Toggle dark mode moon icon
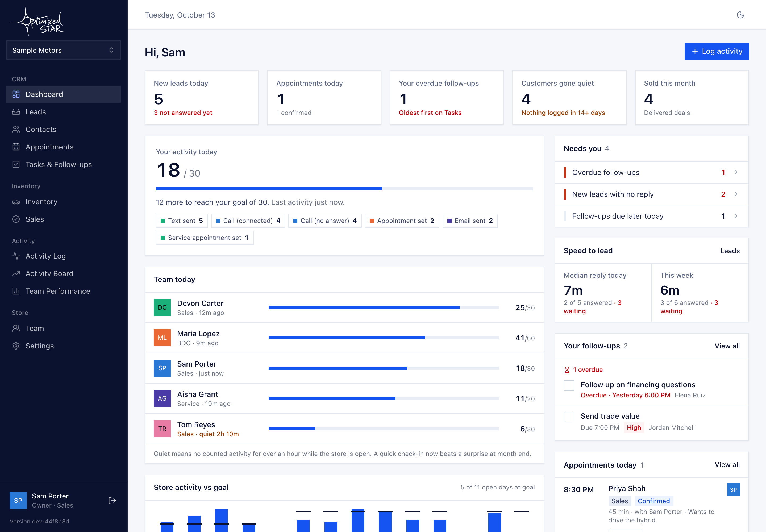The height and width of the screenshot is (532, 766). 740,15
